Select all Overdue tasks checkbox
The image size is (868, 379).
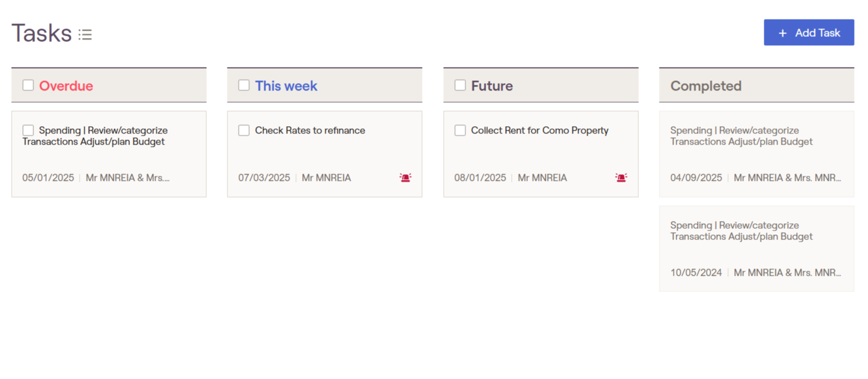point(28,85)
